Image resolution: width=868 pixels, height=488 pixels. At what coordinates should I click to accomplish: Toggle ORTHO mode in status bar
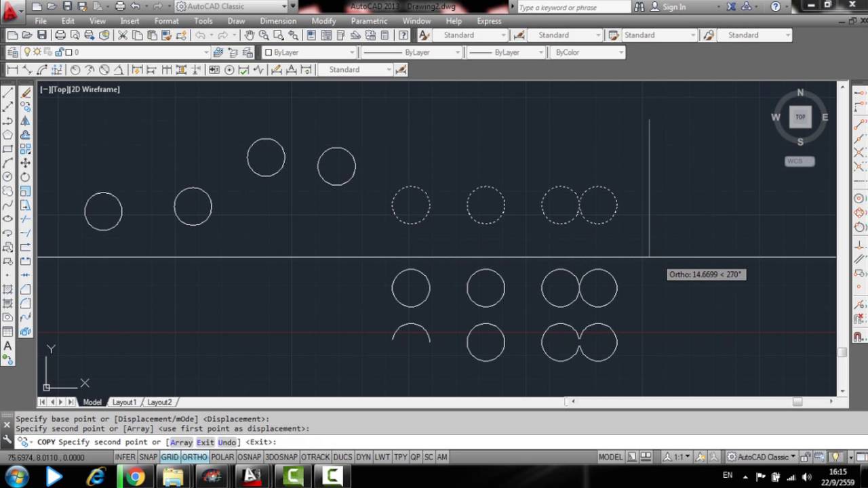click(x=195, y=457)
